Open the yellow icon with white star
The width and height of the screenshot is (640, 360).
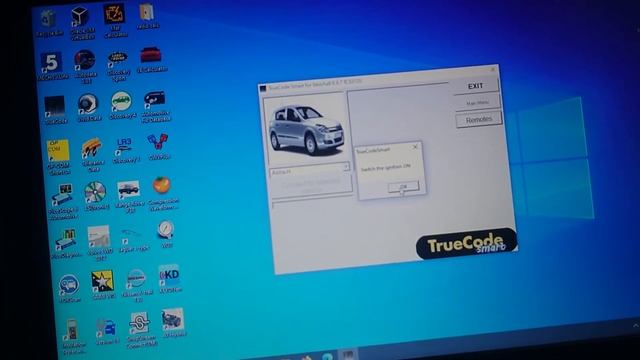pos(102,281)
